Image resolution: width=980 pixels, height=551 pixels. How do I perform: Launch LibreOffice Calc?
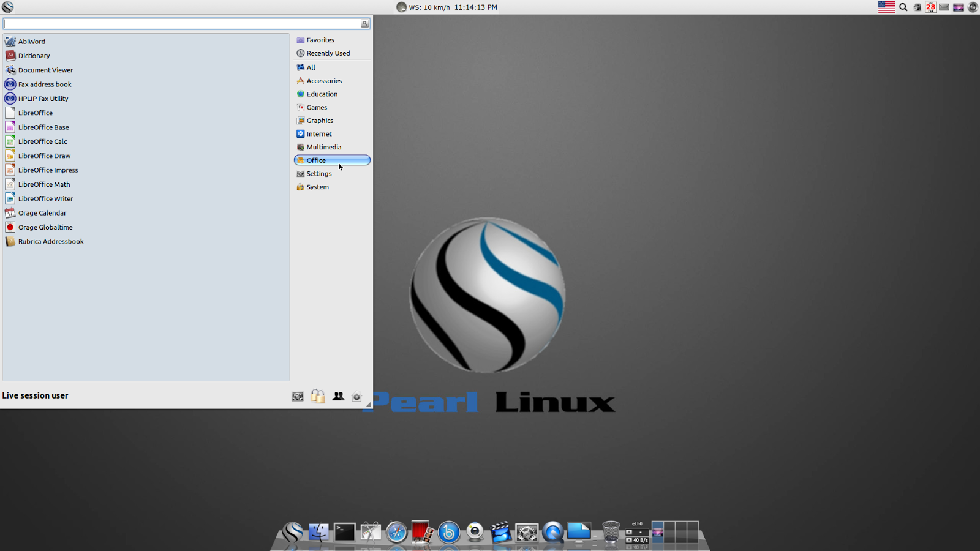[36, 141]
